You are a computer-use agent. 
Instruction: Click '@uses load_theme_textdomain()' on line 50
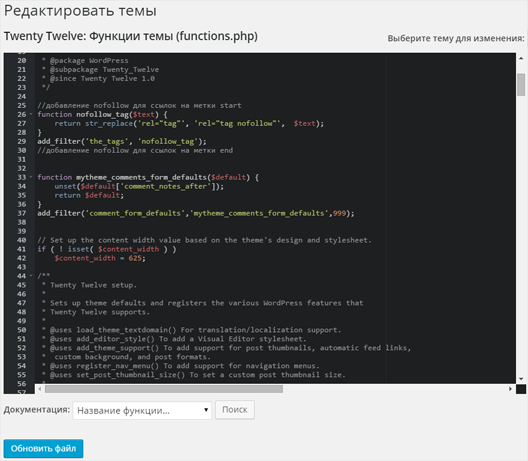pos(113,330)
